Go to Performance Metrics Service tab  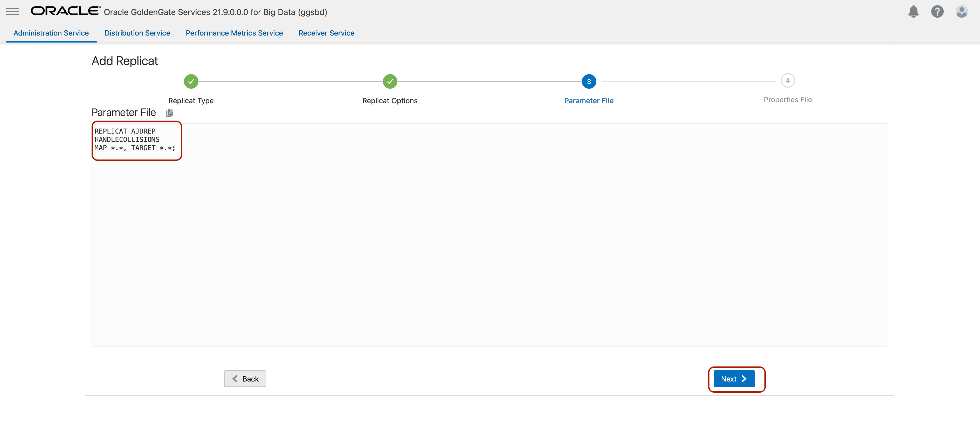coord(234,33)
